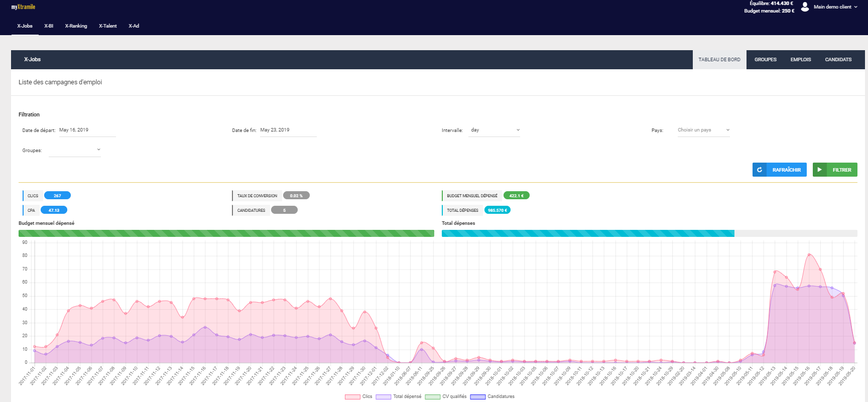This screenshot has width=868, height=402.
Task: Click the Total dépenses progress bar
Action: click(650, 233)
